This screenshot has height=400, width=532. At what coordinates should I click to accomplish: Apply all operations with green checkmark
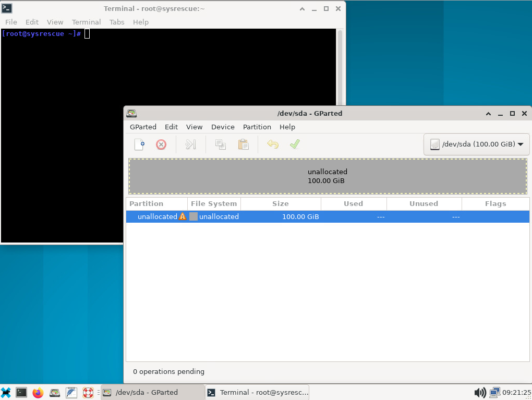click(x=295, y=144)
